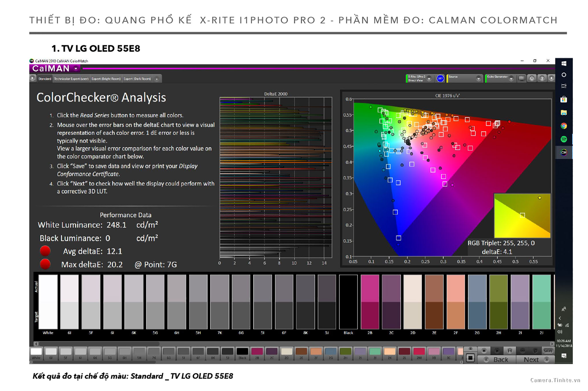Collapse the side panel with the left arrow

coord(551,78)
